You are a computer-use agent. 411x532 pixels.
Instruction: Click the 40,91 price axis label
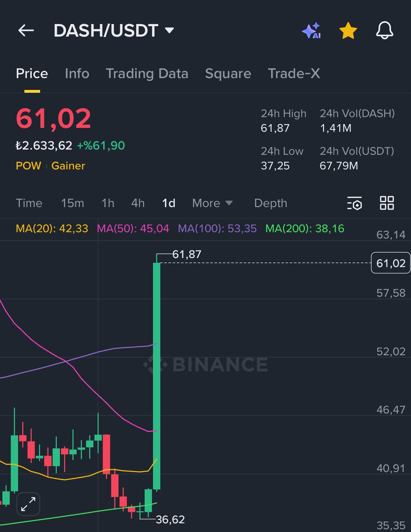pyautogui.click(x=391, y=468)
